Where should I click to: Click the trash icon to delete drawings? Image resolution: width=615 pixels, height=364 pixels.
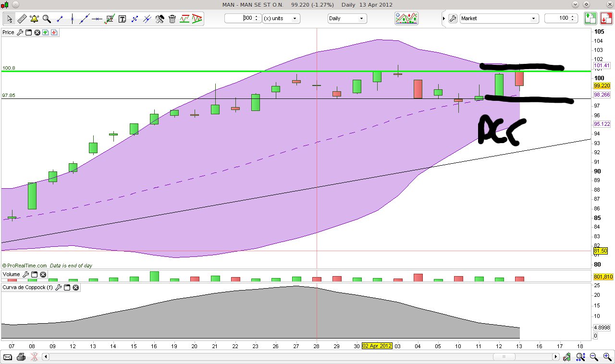172,18
